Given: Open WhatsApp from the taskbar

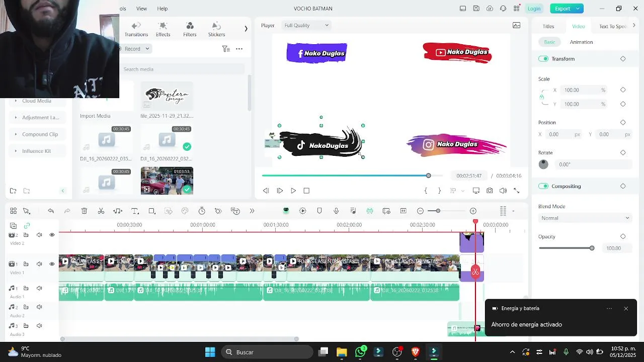Looking at the screenshot, I should 360,352.
